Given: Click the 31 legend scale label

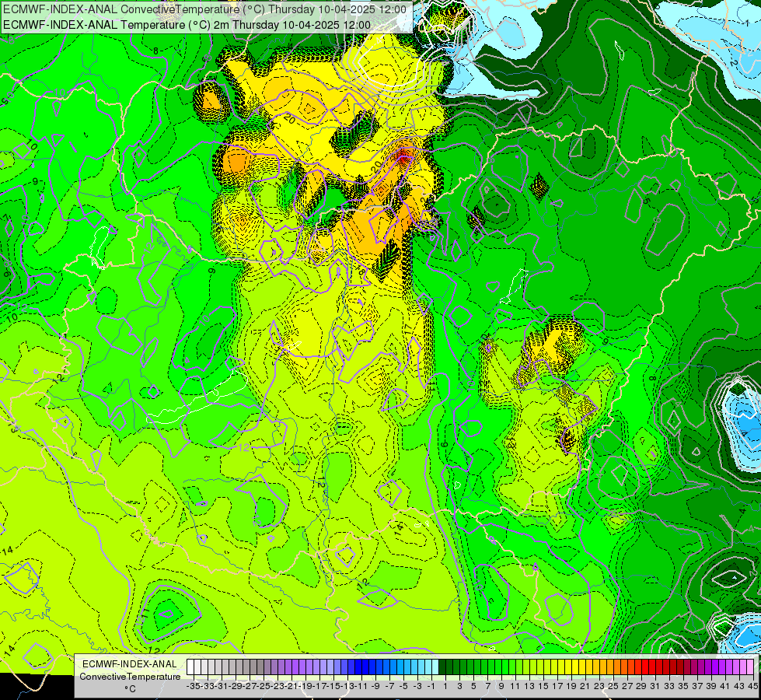Looking at the screenshot, I should [x=655, y=687].
